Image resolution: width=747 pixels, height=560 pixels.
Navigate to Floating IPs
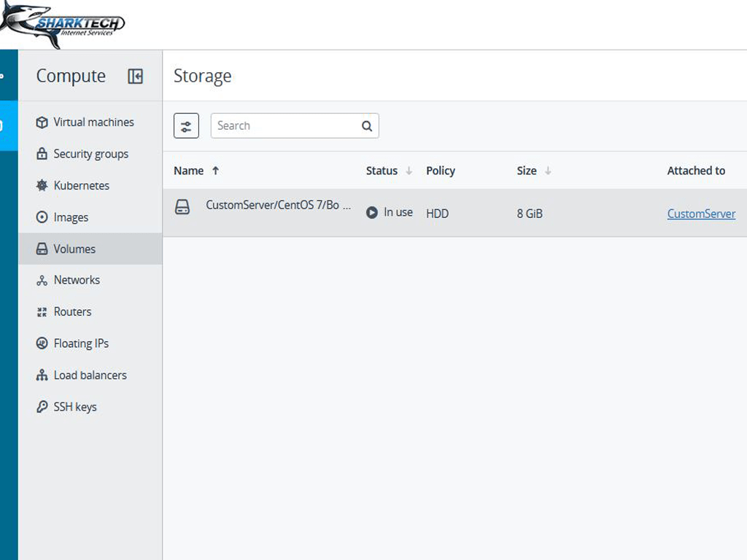[x=81, y=343]
